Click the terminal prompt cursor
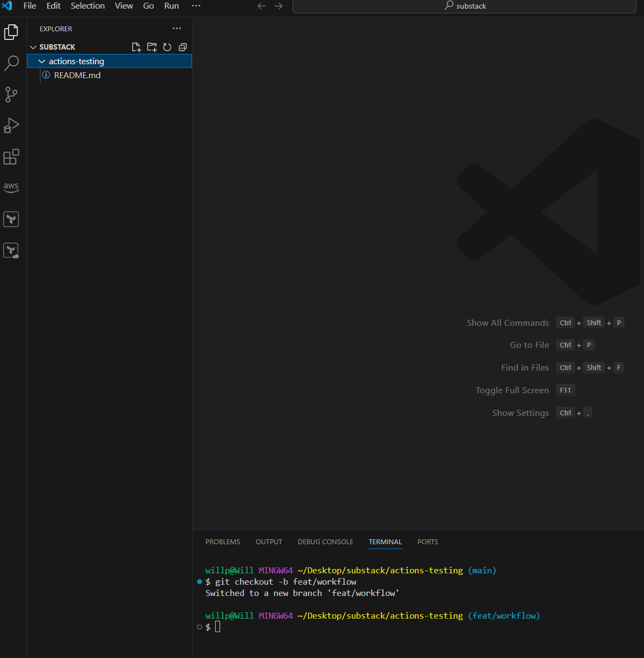 (x=218, y=627)
